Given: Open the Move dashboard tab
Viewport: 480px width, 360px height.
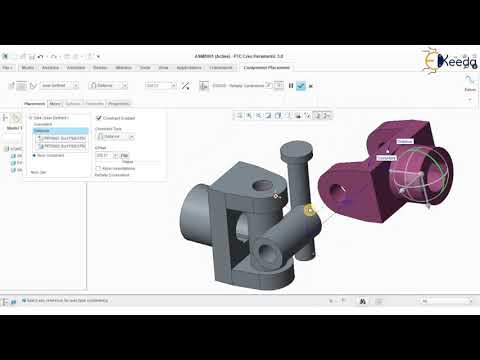Looking at the screenshot, I should click(x=55, y=104).
